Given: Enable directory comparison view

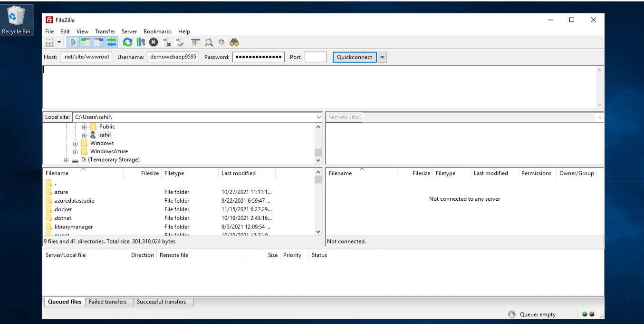Looking at the screenshot, I should [x=195, y=42].
